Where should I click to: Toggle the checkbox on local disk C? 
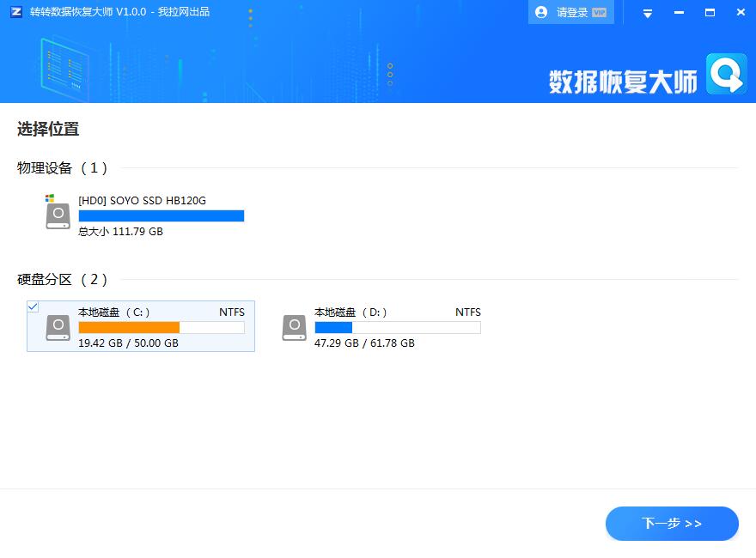[33, 306]
